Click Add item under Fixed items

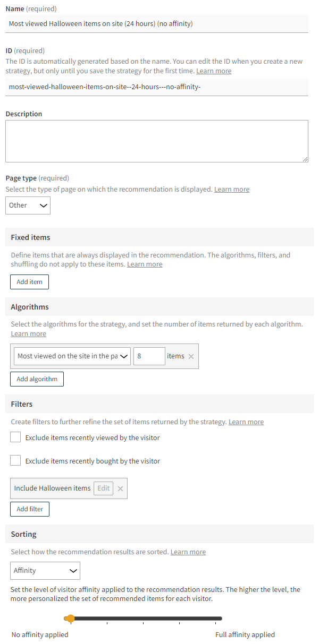(x=29, y=281)
